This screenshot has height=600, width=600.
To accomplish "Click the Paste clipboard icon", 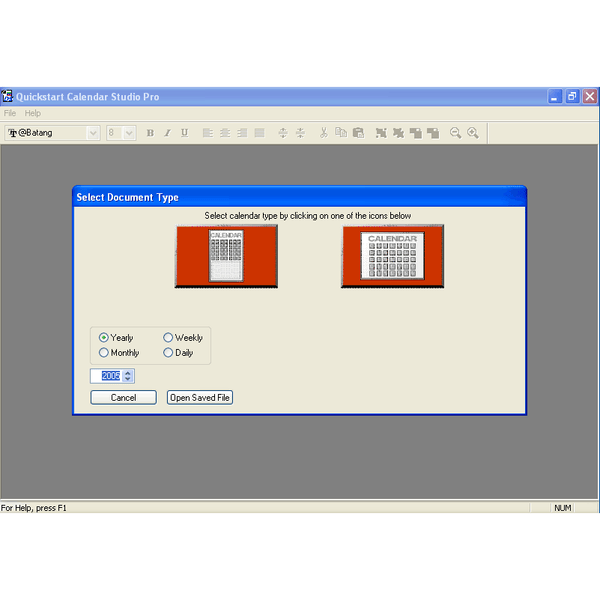I will tap(358, 133).
